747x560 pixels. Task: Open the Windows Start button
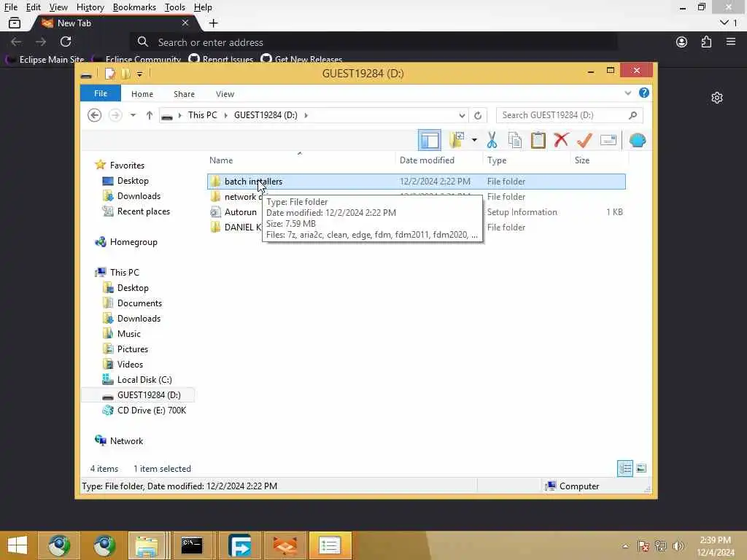pyautogui.click(x=18, y=545)
